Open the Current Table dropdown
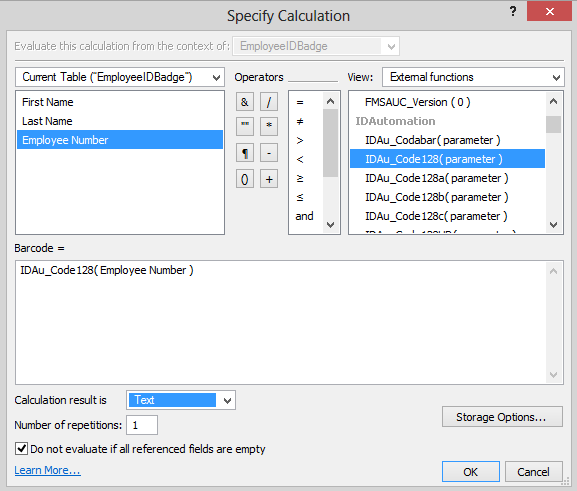The image size is (577, 491). coord(120,77)
